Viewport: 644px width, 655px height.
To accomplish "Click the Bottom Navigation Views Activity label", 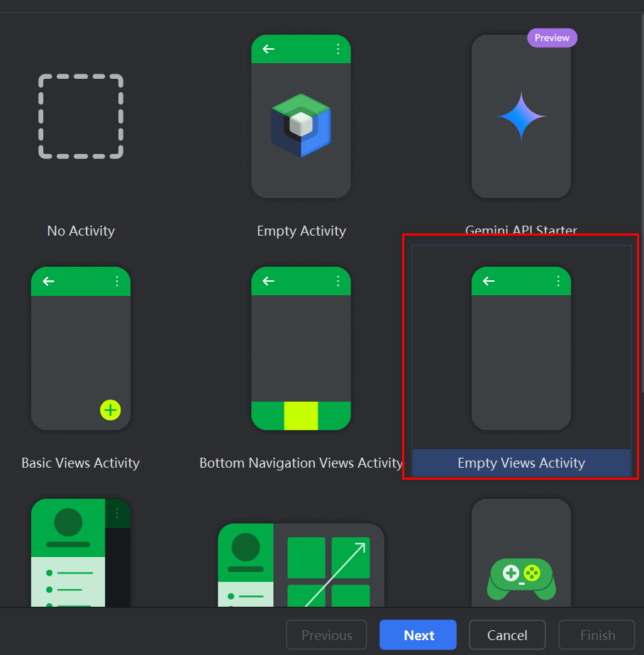I will [x=301, y=463].
